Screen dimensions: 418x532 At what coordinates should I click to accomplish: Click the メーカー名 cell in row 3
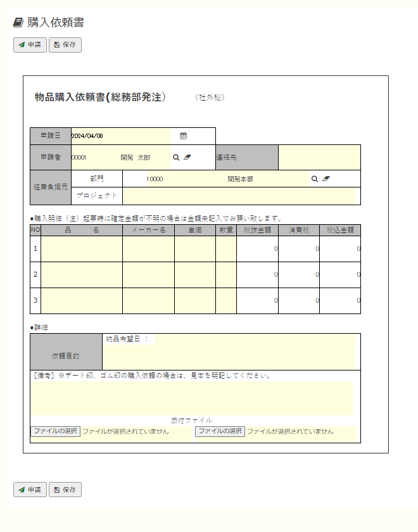pyautogui.click(x=149, y=301)
